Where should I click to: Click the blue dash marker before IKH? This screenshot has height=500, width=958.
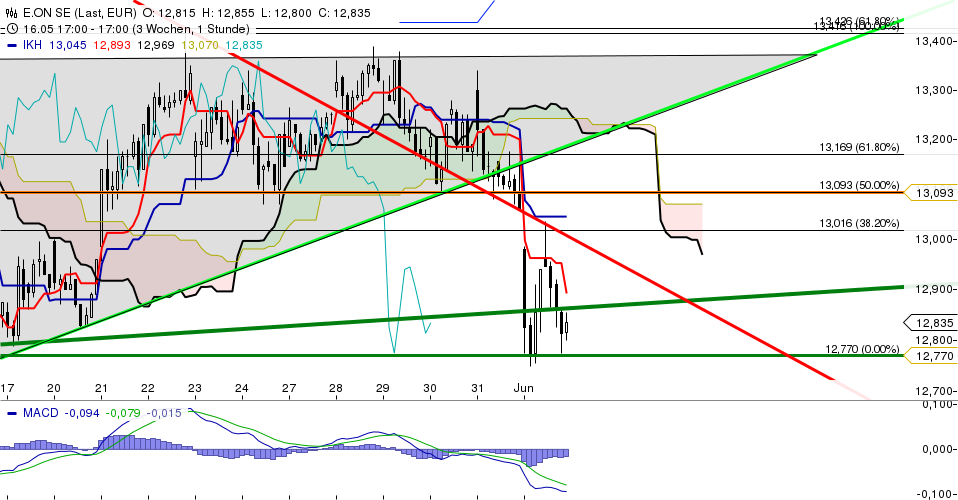coord(12,45)
